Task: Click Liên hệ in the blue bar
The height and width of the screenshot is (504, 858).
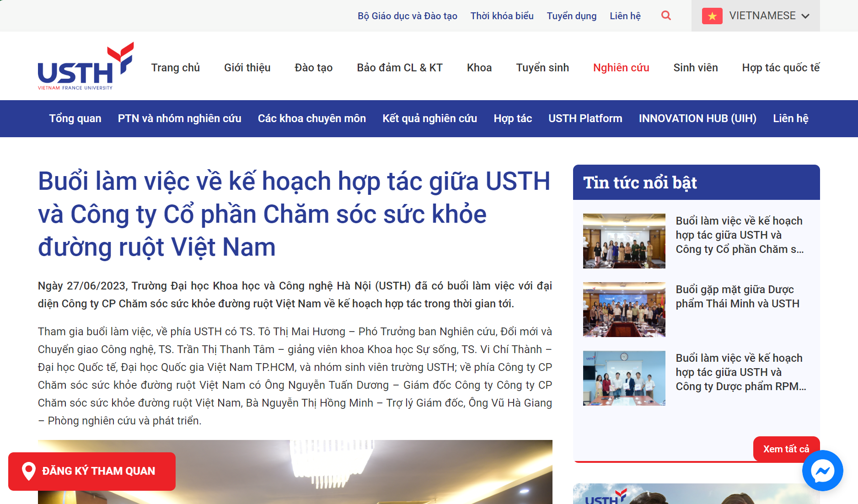Action: (791, 118)
